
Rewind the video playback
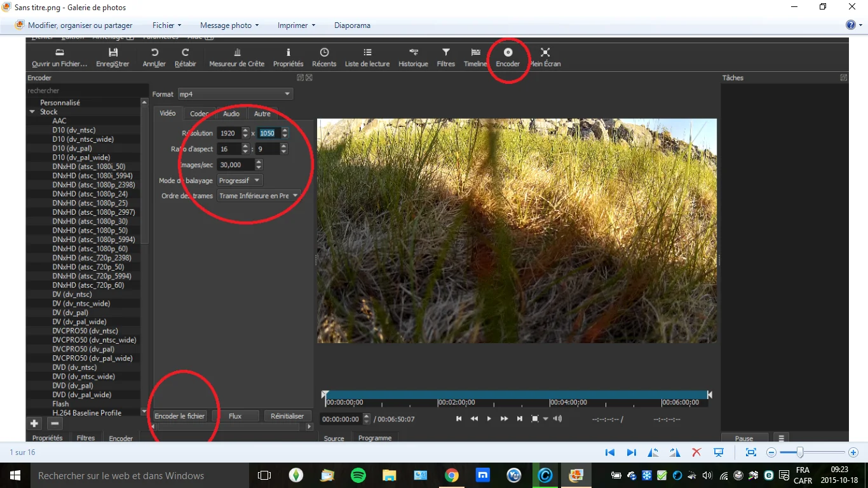(x=474, y=419)
